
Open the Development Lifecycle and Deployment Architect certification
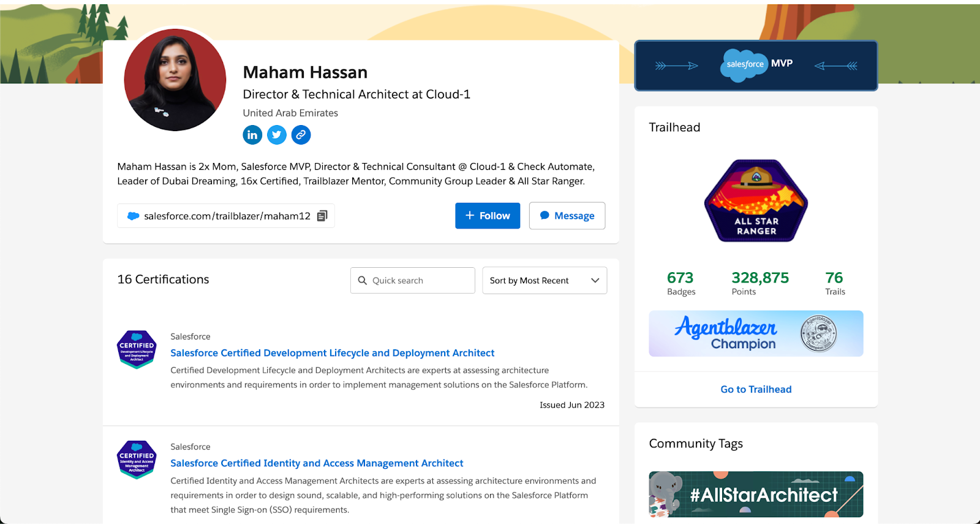pos(333,353)
